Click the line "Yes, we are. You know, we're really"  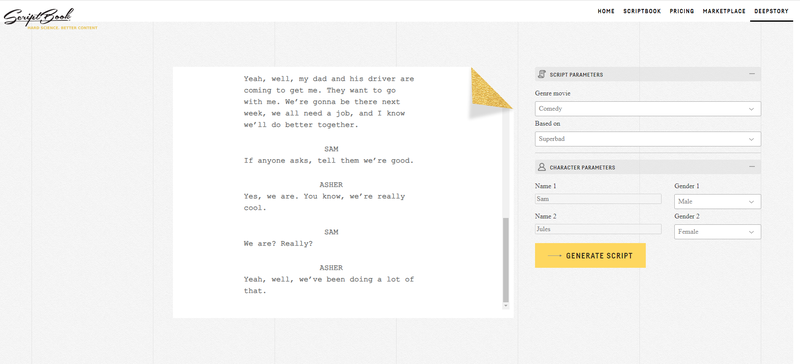point(324,197)
